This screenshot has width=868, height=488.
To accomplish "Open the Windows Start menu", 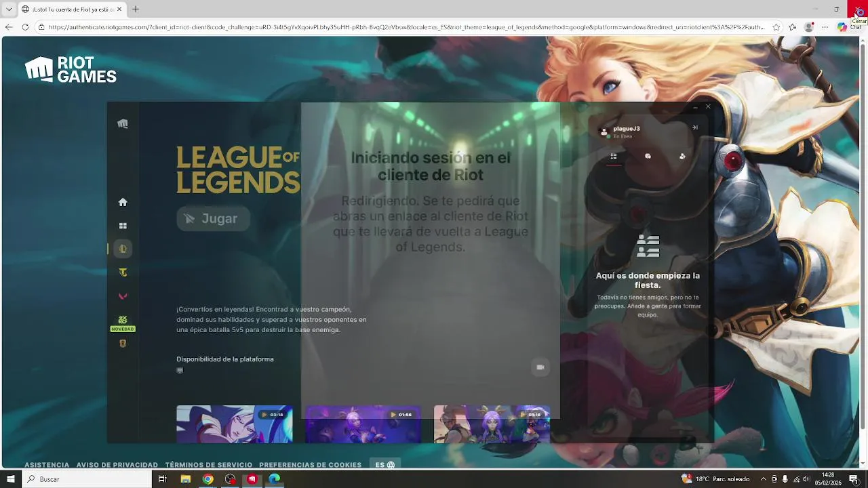I will coord(10,479).
